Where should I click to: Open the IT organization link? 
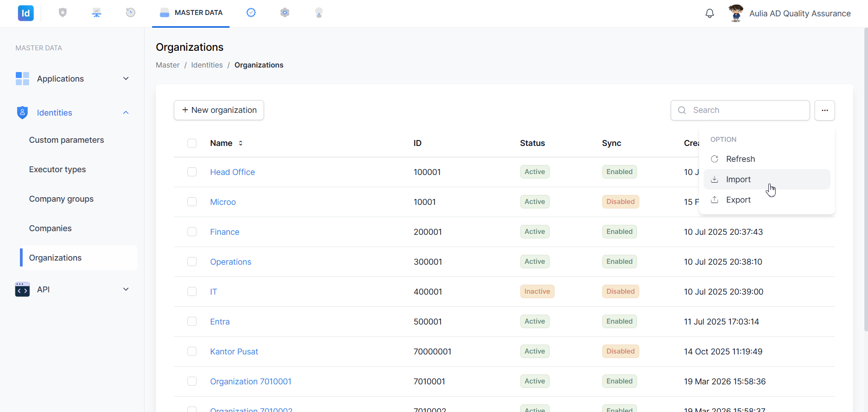point(213,292)
